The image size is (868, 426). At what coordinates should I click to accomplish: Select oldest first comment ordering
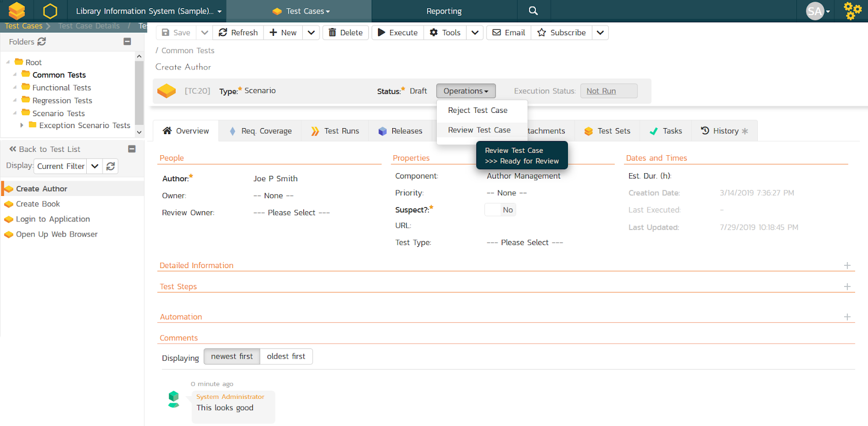(x=286, y=357)
